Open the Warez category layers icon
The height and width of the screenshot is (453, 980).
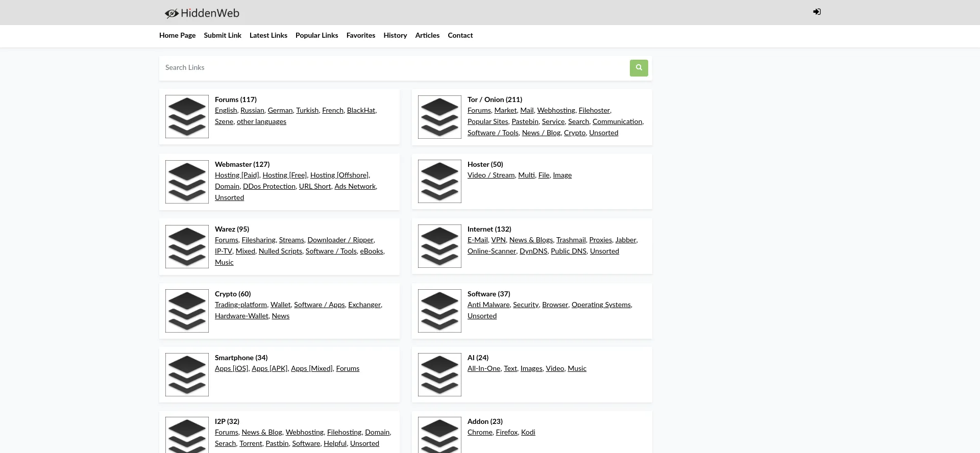187,246
